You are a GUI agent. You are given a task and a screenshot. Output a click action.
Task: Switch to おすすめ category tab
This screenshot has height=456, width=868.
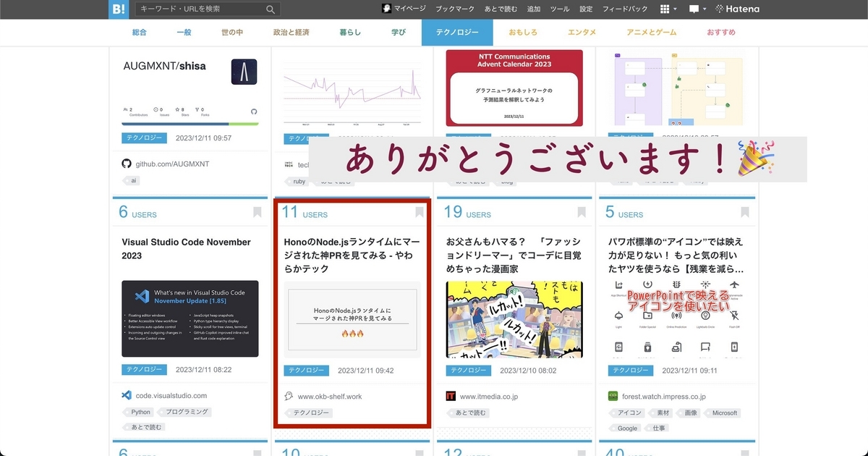coord(721,33)
